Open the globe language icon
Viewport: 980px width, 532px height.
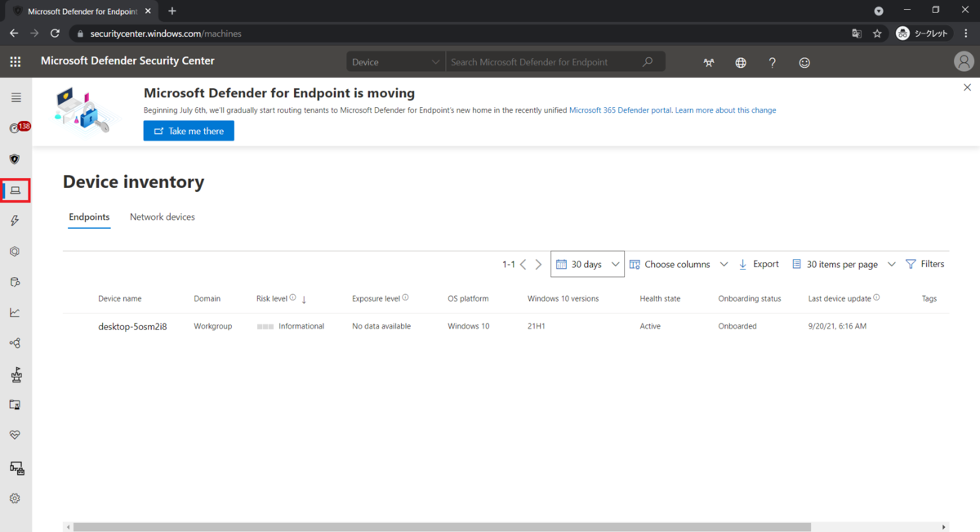(741, 63)
